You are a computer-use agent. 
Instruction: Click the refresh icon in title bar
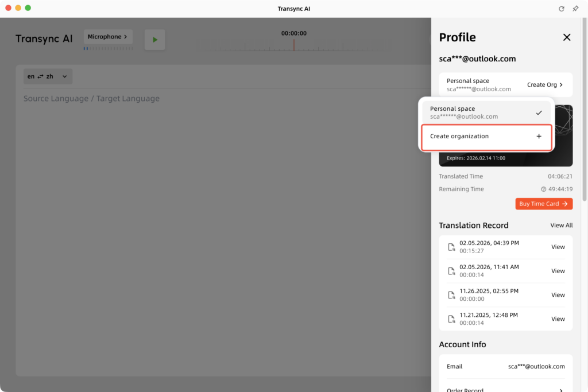(x=561, y=9)
